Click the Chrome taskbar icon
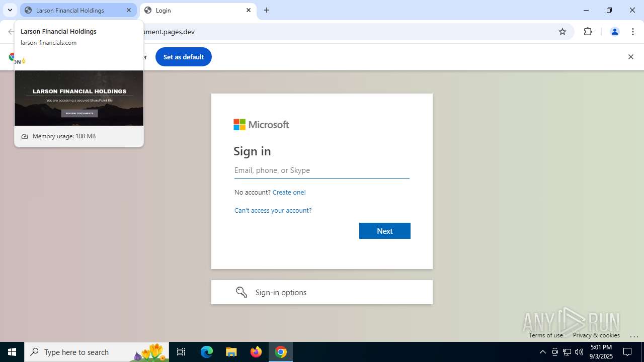The image size is (644, 362). point(281,352)
